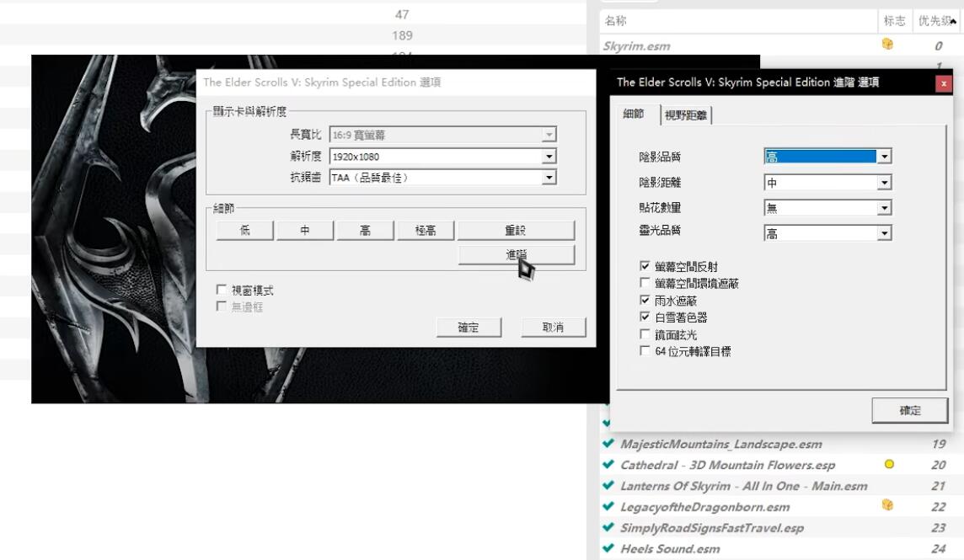The image size is (964, 560).
Task: Toggle the 無邊框 checkbox
Action: coord(222,307)
